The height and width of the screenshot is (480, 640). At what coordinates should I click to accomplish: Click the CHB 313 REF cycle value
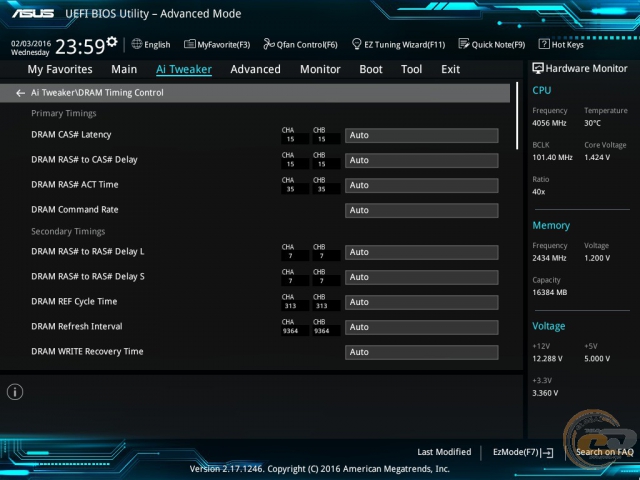tap(322, 306)
